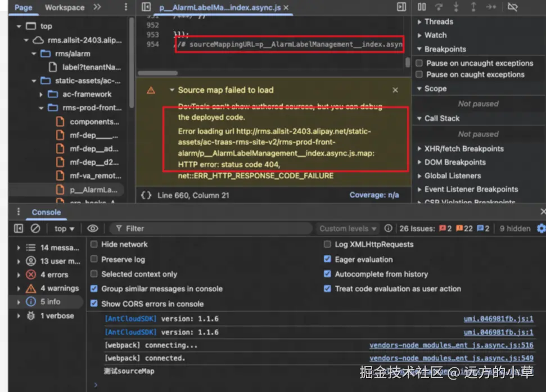Check Preserve log option

(94, 259)
